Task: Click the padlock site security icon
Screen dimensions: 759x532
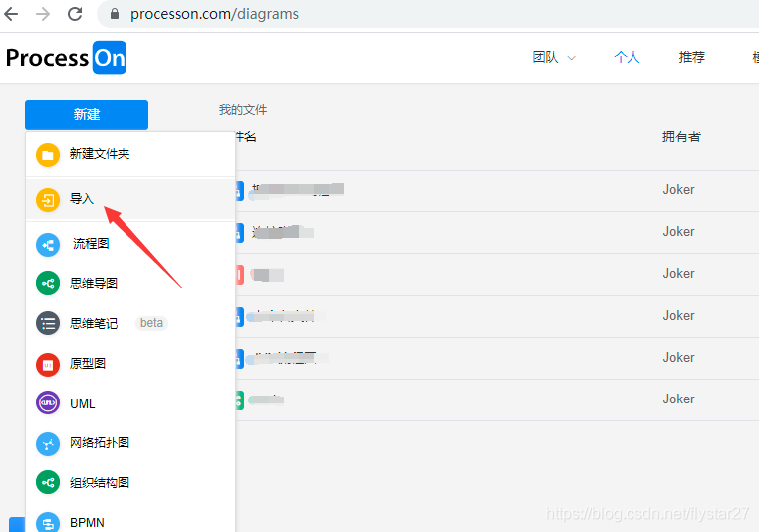Action: click(x=115, y=14)
